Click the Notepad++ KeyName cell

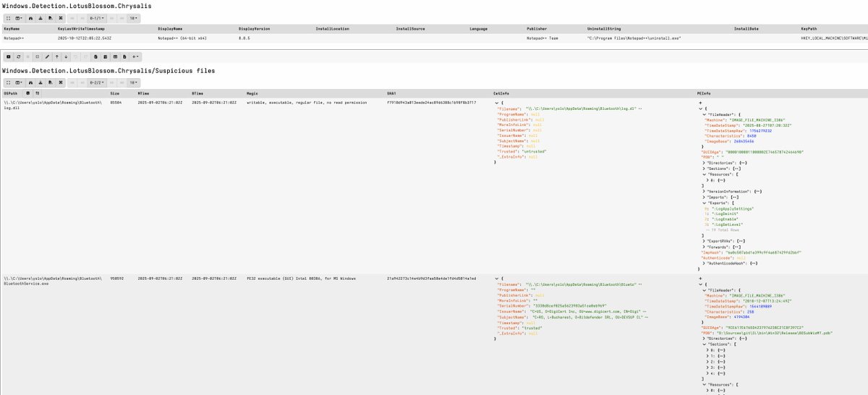(x=14, y=38)
